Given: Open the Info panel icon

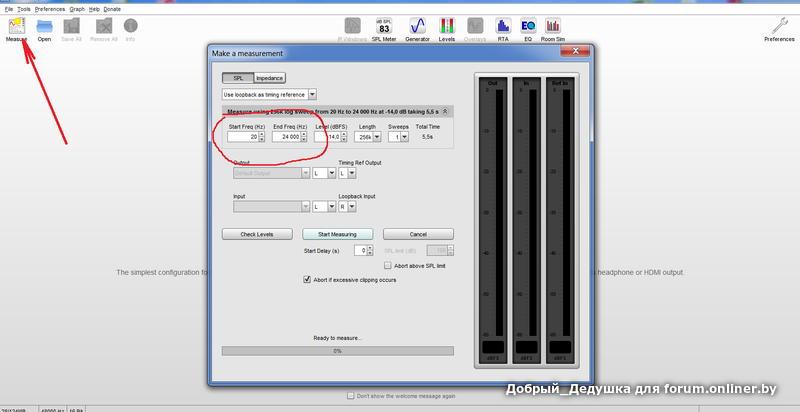Looking at the screenshot, I should click(131, 25).
